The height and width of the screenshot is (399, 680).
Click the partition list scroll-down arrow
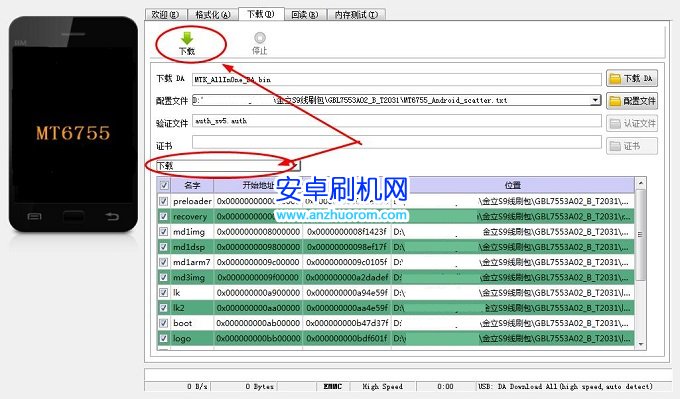point(641,344)
